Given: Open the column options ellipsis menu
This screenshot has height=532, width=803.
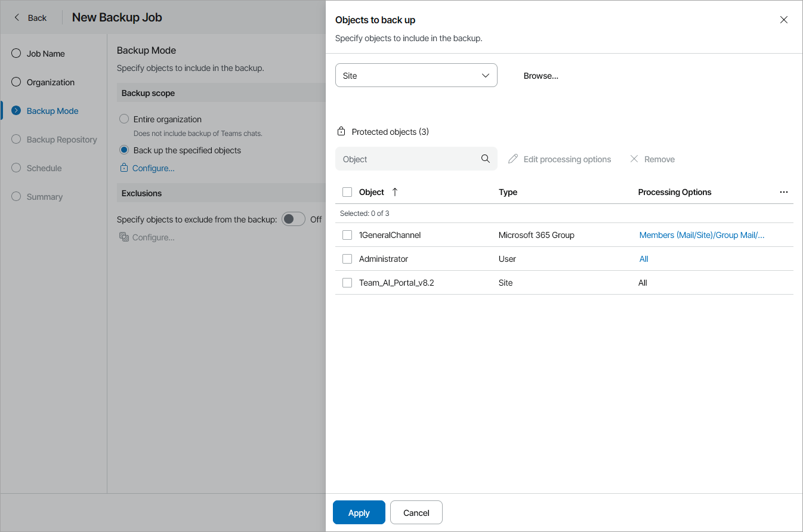Looking at the screenshot, I should coord(783,192).
